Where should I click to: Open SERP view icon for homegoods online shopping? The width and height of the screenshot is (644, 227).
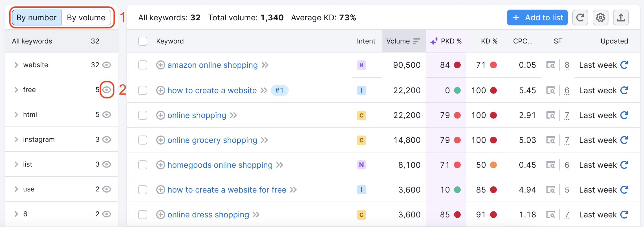(550, 165)
